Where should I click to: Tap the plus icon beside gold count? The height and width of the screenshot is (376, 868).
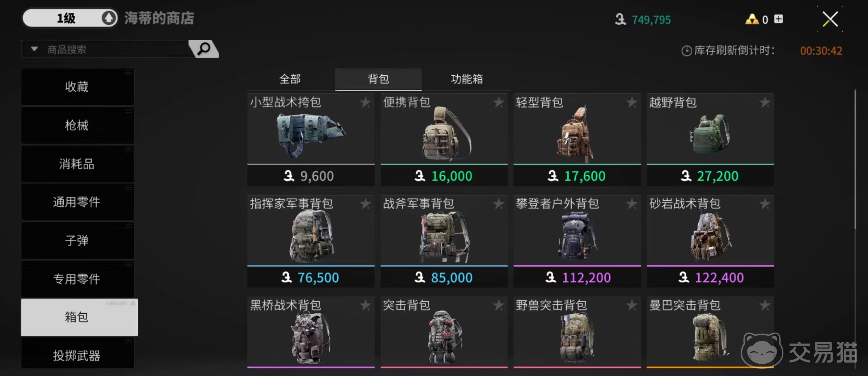point(778,19)
